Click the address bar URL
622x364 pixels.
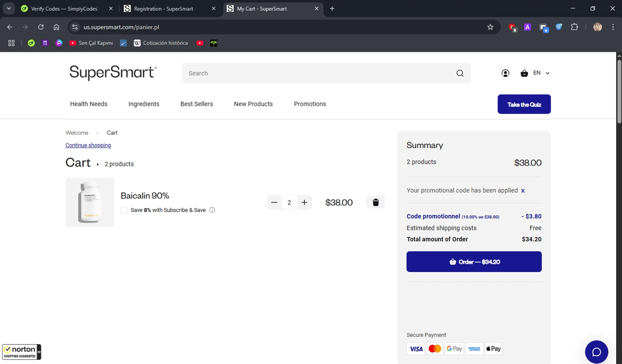pos(121,27)
